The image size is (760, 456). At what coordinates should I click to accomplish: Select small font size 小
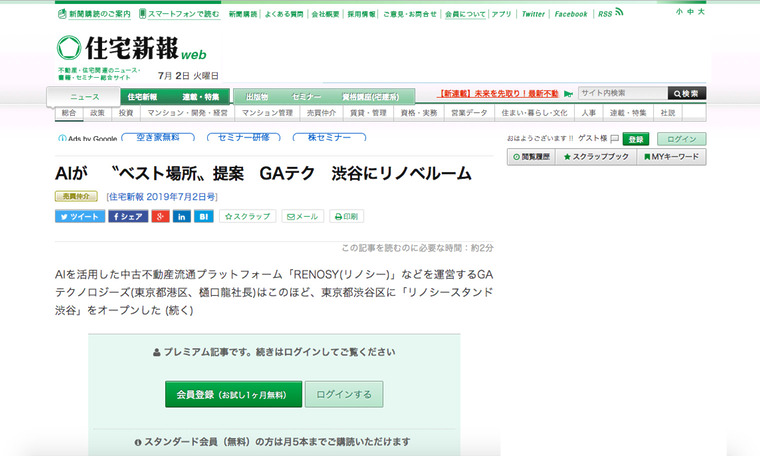pos(679,12)
